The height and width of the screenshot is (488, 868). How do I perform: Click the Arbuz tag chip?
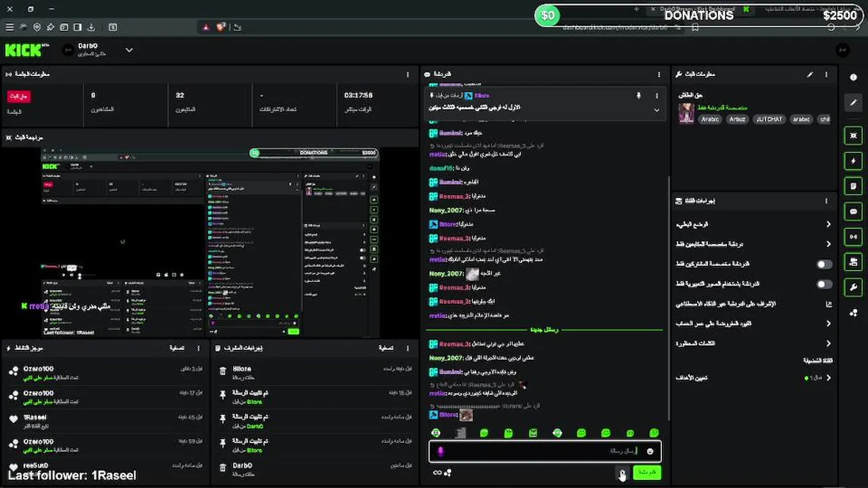click(737, 119)
